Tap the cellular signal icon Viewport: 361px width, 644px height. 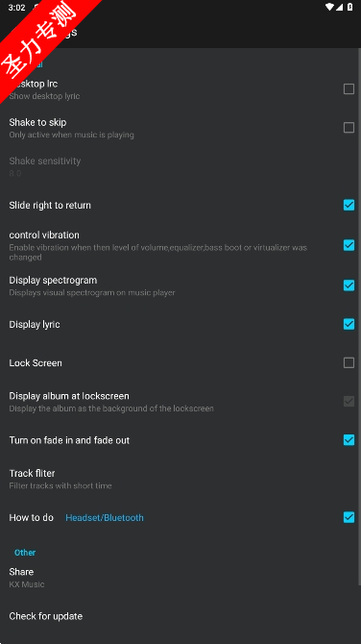[339, 7]
